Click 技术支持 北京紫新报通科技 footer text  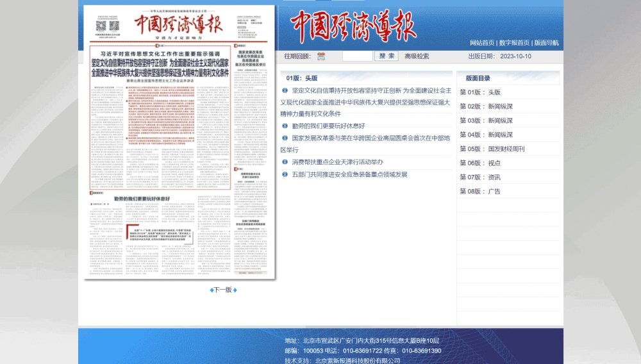click(342, 360)
